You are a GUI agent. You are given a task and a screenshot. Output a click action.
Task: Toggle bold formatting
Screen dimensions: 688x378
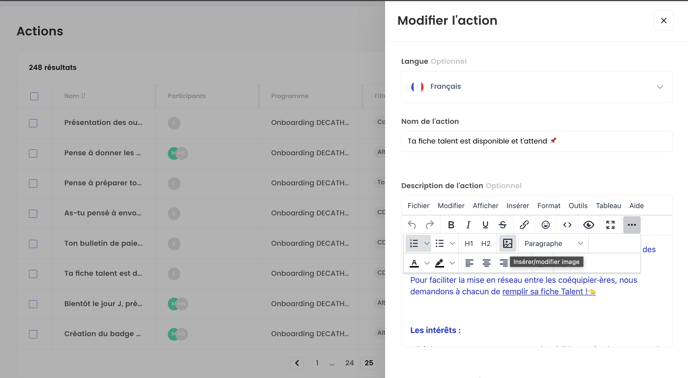tap(451, 225)
